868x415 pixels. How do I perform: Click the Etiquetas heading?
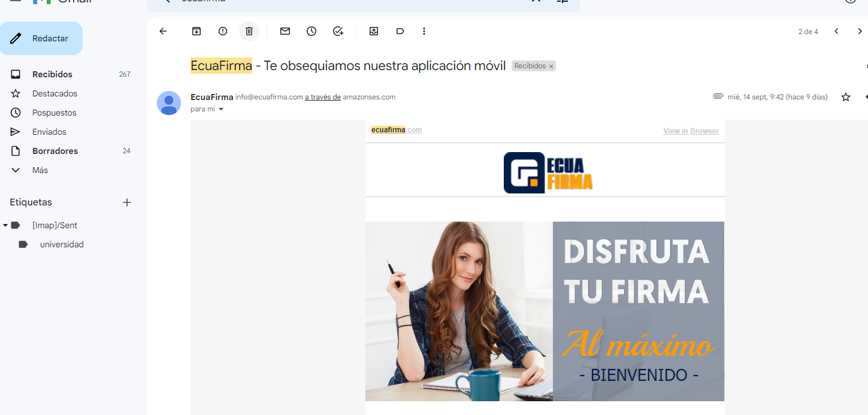click(x=31, y=202)
